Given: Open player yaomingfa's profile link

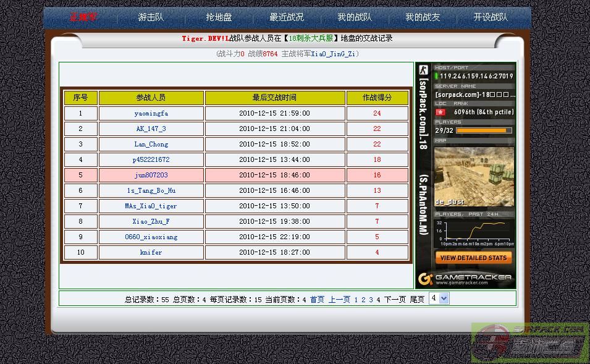Looking at the screenshot, I should pyautogui.click(x=151, y=114).
